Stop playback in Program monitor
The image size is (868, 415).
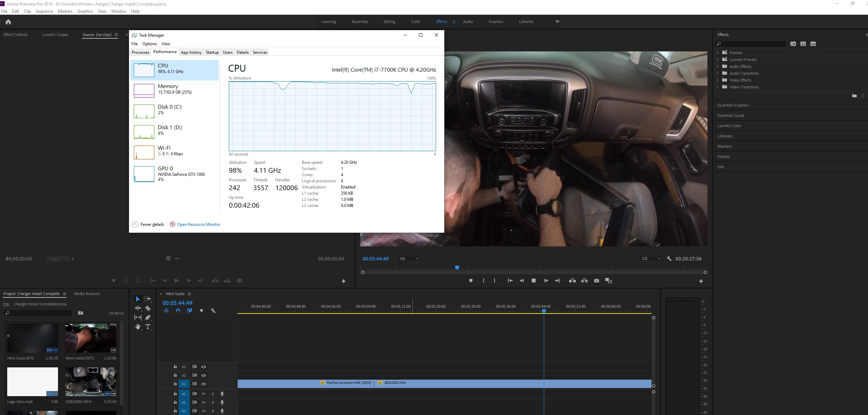(533, 281)
